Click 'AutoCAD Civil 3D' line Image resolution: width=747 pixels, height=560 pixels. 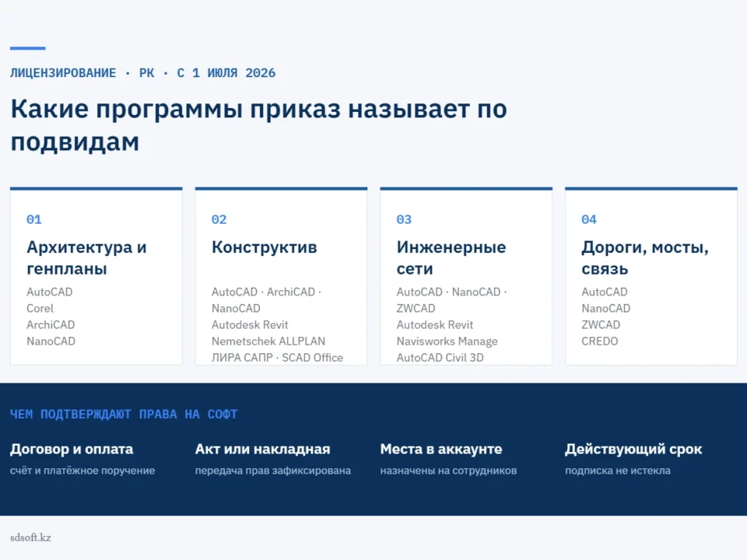click(x=440, y=358)
